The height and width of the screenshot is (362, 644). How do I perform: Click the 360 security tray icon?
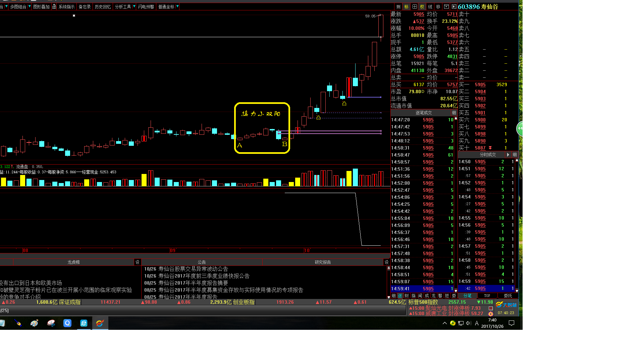(x=453, y=323)
